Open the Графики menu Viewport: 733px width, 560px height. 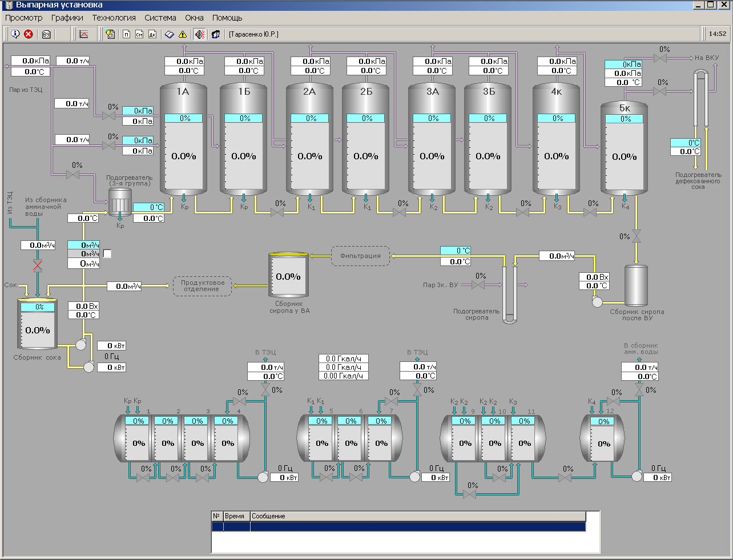click(67, 18)
